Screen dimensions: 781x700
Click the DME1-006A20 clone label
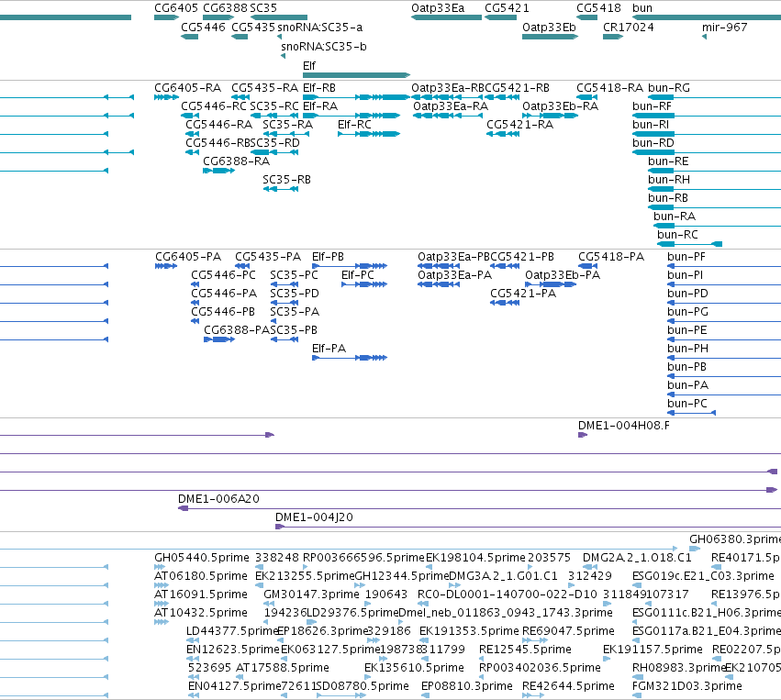click(218, 498)
